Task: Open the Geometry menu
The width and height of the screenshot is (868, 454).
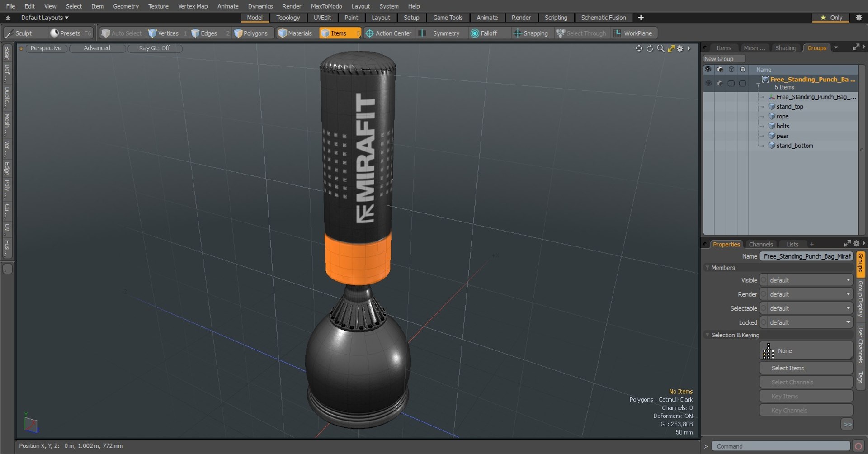Action: (x=126, y=6)
